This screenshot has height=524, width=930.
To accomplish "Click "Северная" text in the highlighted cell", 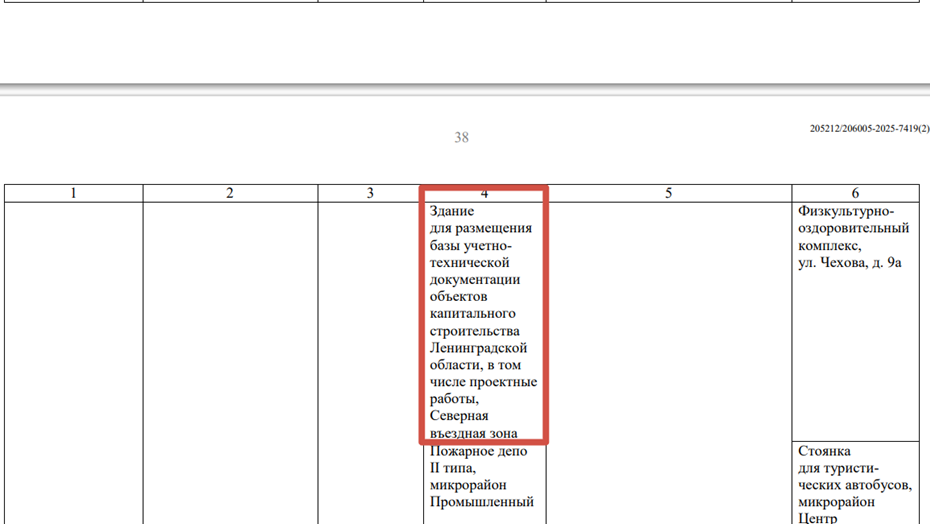I will (459, 416).
